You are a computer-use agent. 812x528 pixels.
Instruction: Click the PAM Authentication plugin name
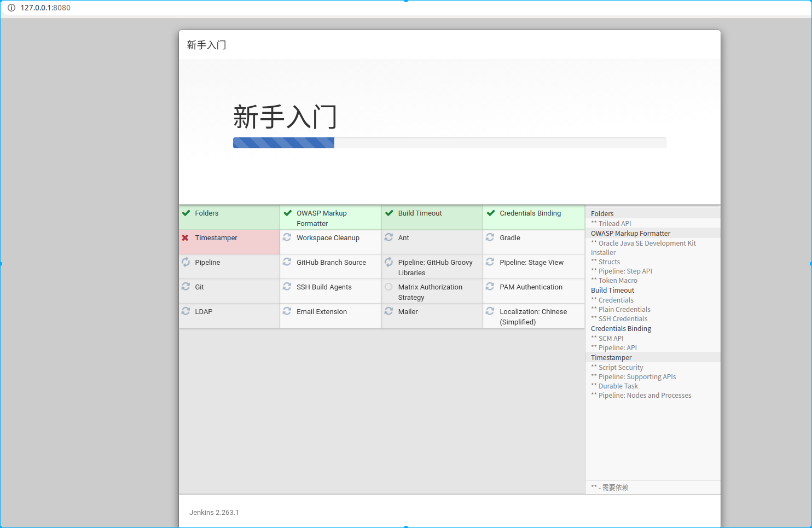(x=531, y=287)
